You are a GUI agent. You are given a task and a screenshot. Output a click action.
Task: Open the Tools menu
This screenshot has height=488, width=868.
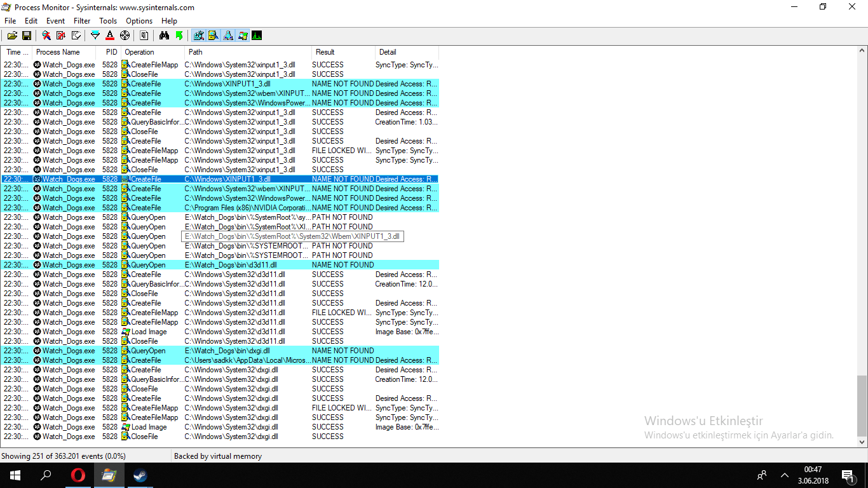[x=108, y=21]
